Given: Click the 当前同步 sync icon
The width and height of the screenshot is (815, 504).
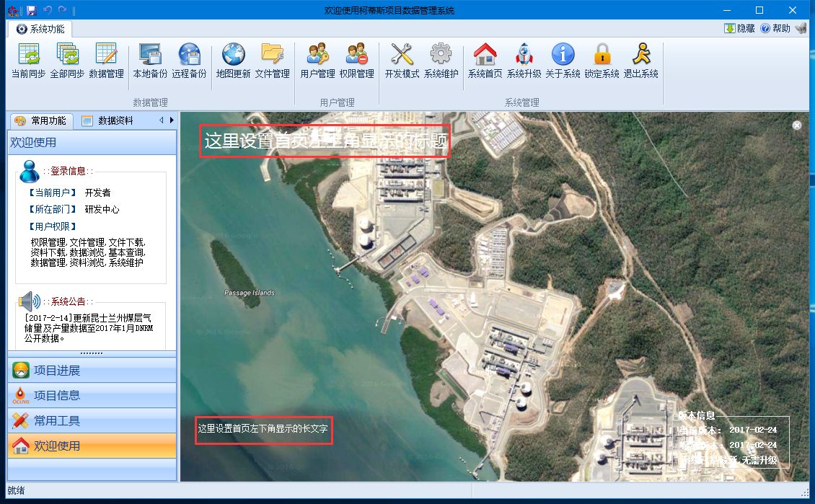Looking at the screenshot, I should (29, 56).
